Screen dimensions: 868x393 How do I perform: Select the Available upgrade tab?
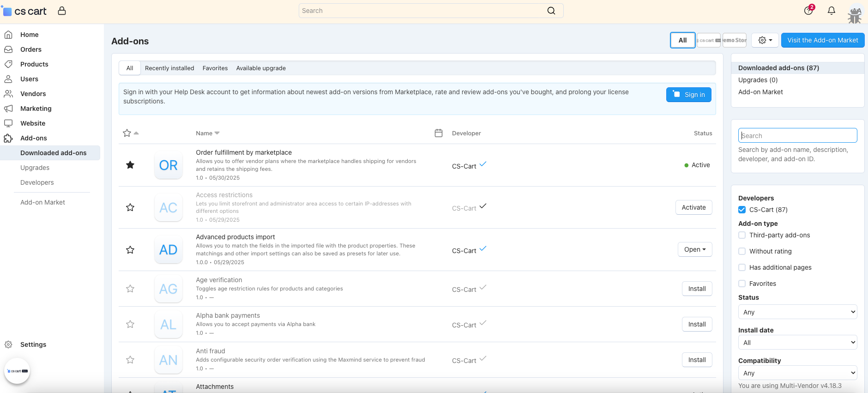[x=261, y=68]
